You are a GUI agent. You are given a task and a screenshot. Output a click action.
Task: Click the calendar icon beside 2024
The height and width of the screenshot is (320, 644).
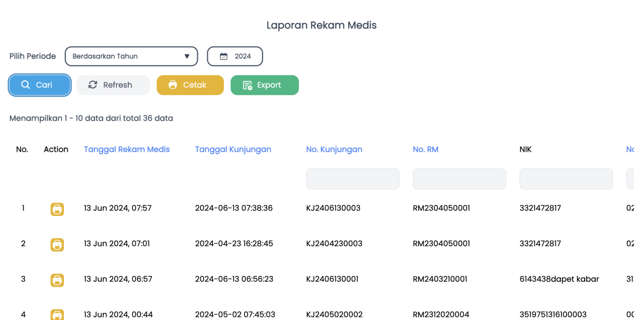(223, 56)
